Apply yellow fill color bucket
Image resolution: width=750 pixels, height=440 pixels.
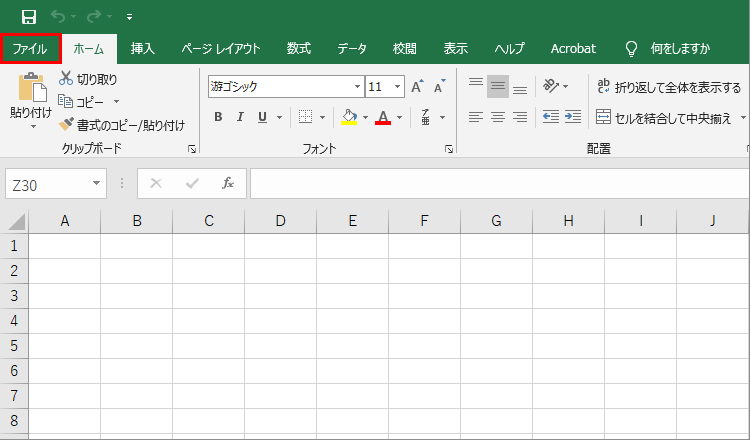(349, 117)
